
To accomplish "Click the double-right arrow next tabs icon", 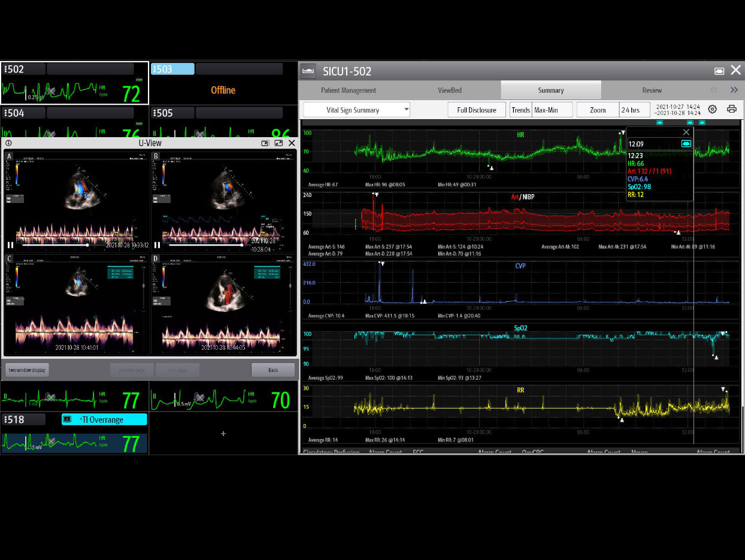I will 734,90.
